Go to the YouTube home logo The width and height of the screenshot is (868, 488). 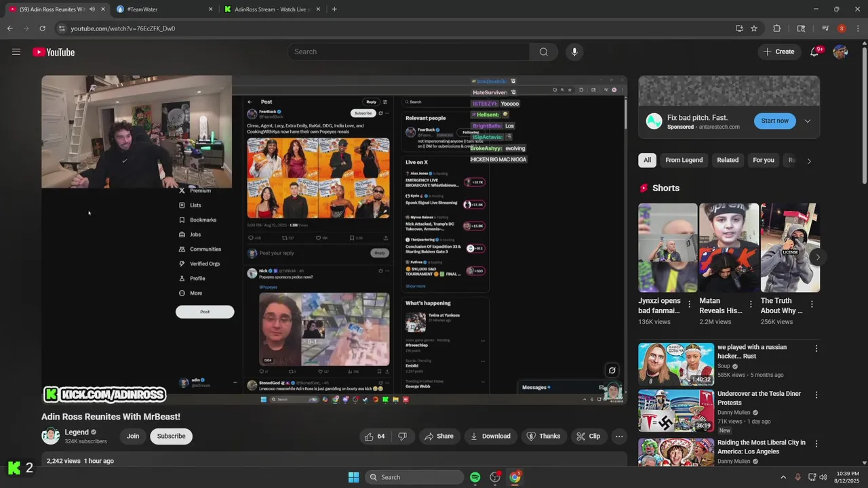54,52
